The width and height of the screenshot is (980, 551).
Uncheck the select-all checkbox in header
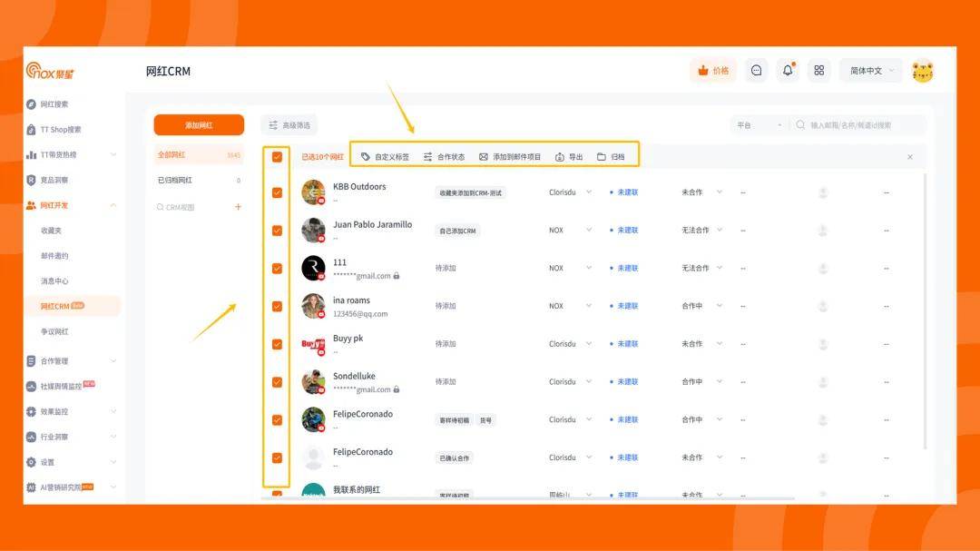277,157
